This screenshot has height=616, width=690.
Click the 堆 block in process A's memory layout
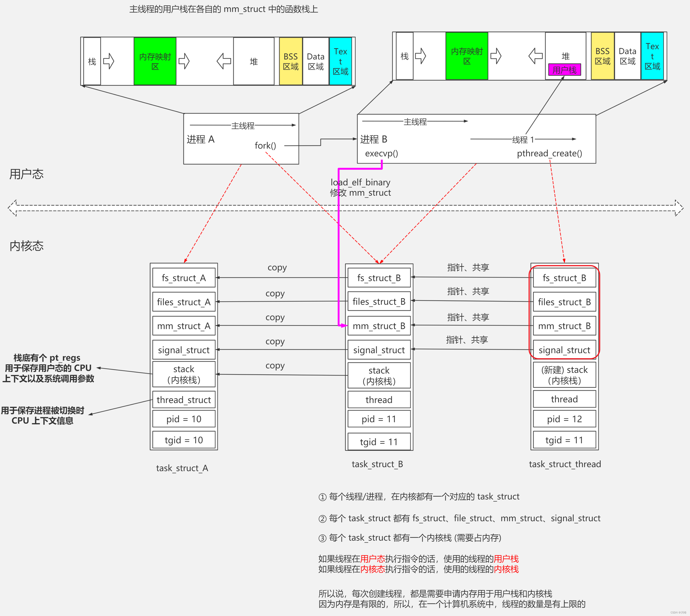point(254,61)
